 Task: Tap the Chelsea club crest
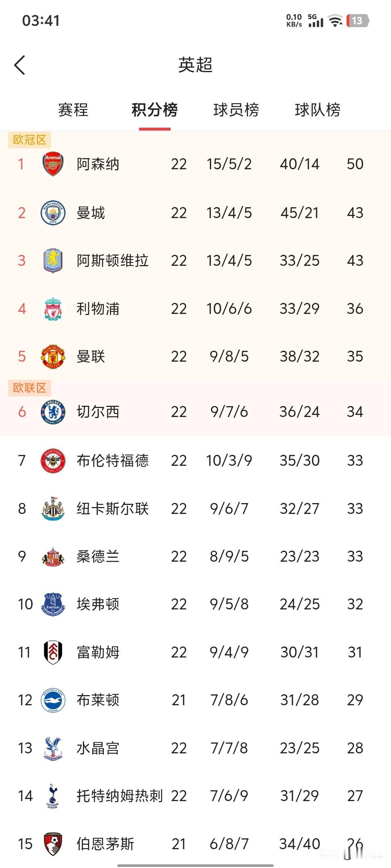coord(53,412)
